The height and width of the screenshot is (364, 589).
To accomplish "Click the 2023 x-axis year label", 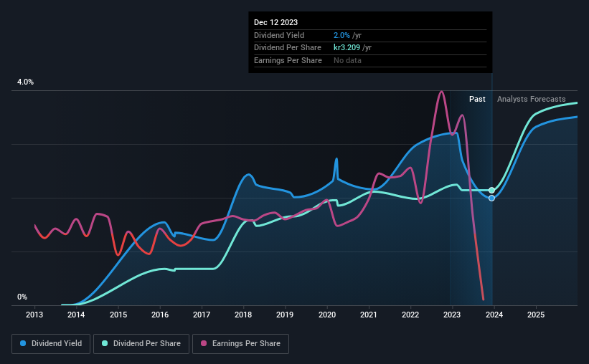I will 452,315.
